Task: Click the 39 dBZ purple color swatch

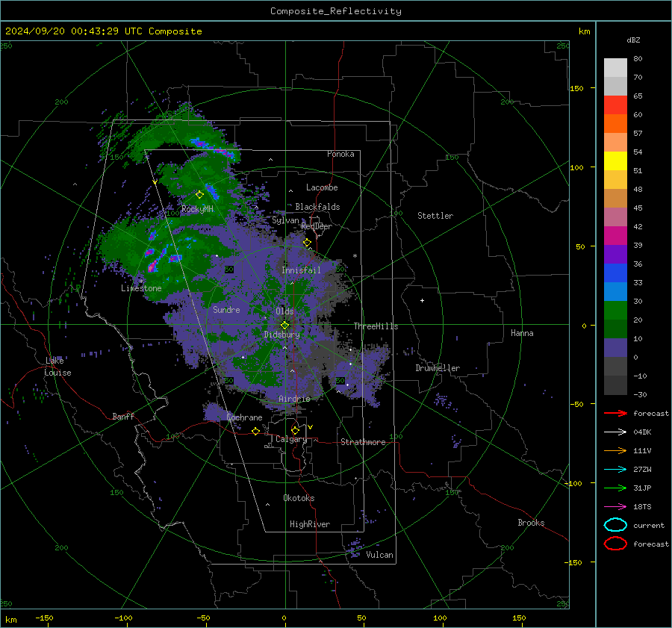Action: (615, 254)
